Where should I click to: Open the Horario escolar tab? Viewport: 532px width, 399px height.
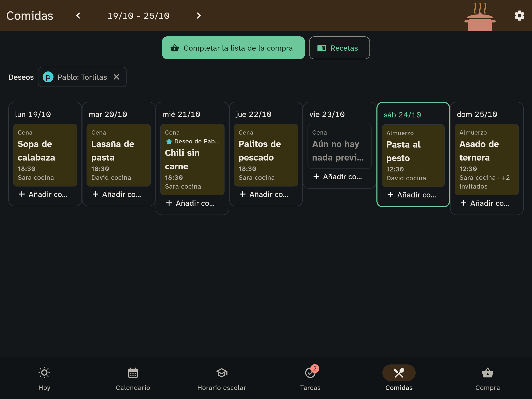[x=222, y=378]
